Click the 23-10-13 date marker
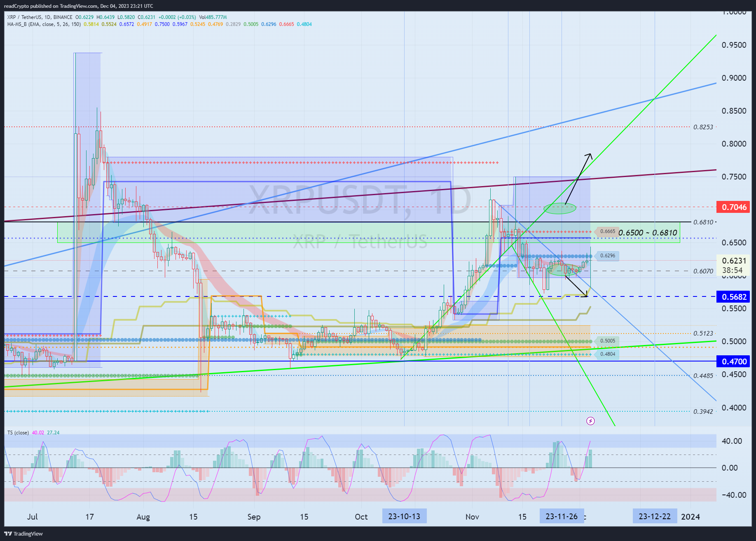This screenshot has width=756, height=541. pyautogui.click(x=404, y=516)
